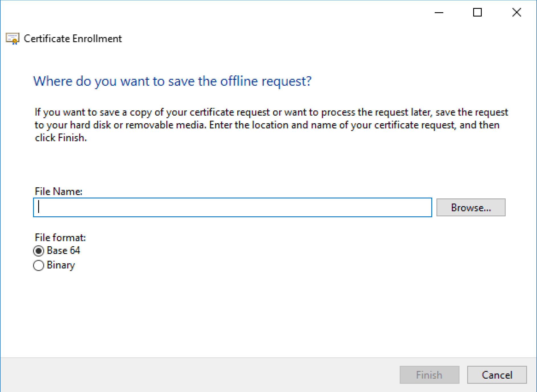537x392 pixels.
Task: Maximize the Certificate Enrollment window
Action: pyautogui.click(x=477, y=13)
